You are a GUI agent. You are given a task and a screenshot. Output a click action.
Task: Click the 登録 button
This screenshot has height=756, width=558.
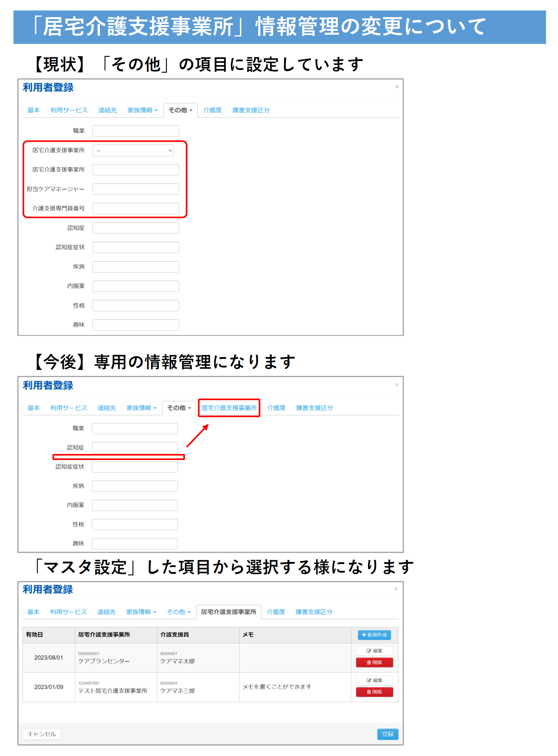coord(387,734)
